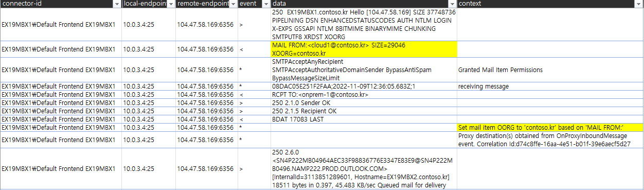Viewport: 644px width, 190px height.
Task: Select the context column header cell
Action: 550,4
